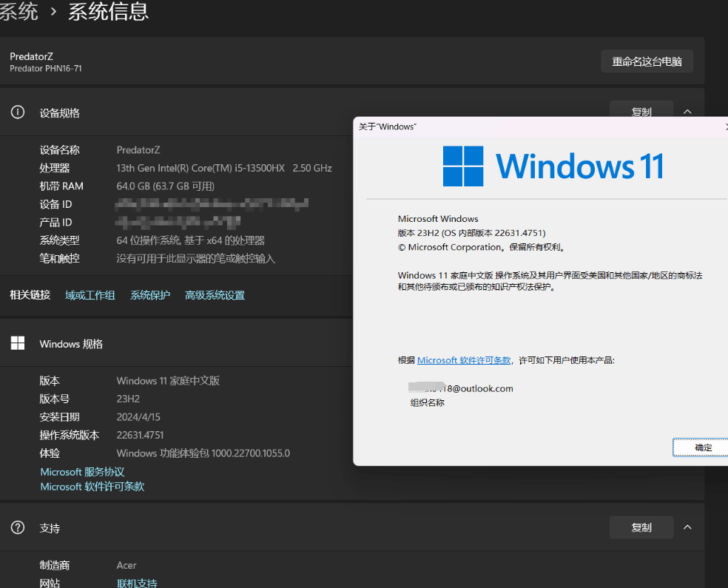Copy support info with 复制 button in 支持 section
Viewport: 728px width, 588px height.
point(641,527)
